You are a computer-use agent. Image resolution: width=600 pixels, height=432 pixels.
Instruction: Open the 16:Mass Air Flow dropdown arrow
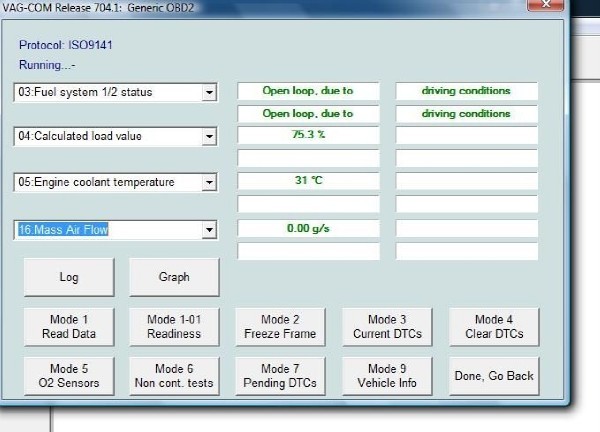(x=209, y=230)
